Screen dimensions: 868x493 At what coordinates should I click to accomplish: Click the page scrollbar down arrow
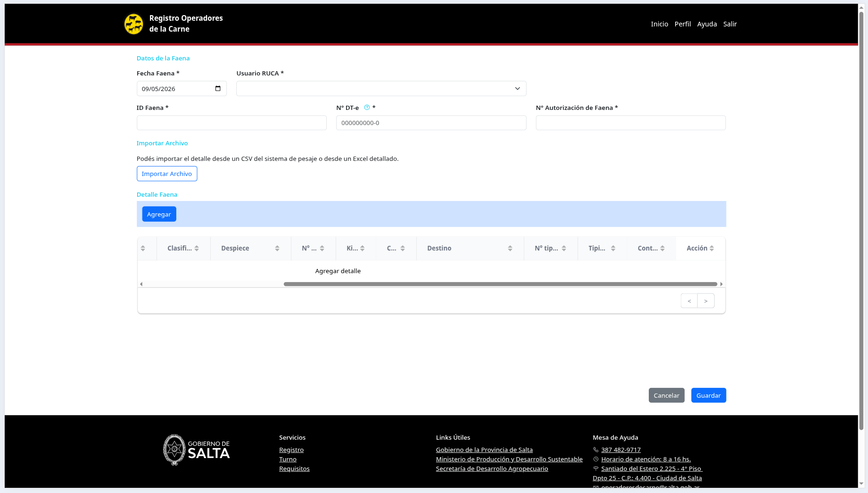pos(861,484)
